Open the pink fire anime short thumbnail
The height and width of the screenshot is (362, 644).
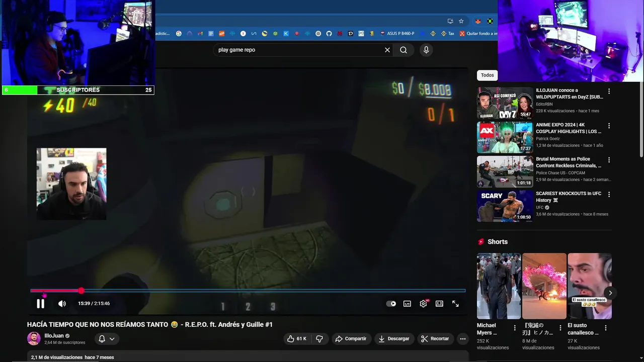(x=544, y=286)
